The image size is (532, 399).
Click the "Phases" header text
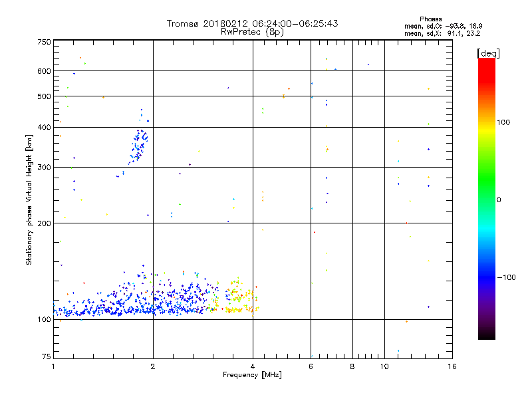click(x=430, y=19)
